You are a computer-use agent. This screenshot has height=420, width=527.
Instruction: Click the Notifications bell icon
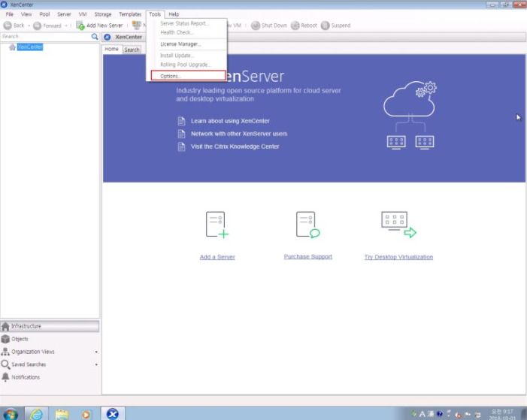coord(5,377)
